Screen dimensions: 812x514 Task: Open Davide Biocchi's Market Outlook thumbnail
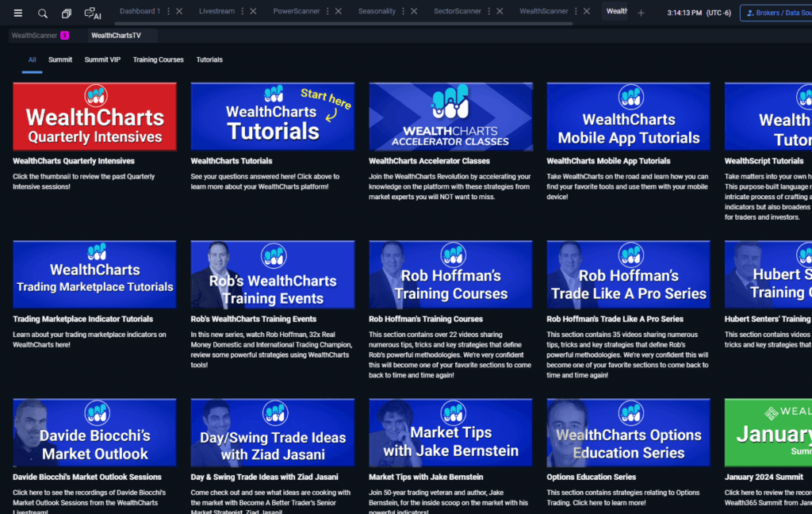pyautogui.click(x=95, y=432)
